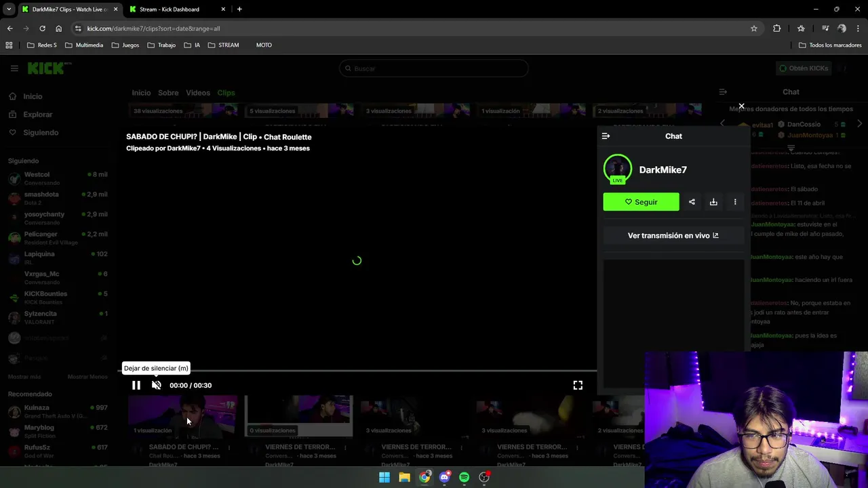Switch to the Inicio channel tab
868x488 pixels.
click(141, 93)
